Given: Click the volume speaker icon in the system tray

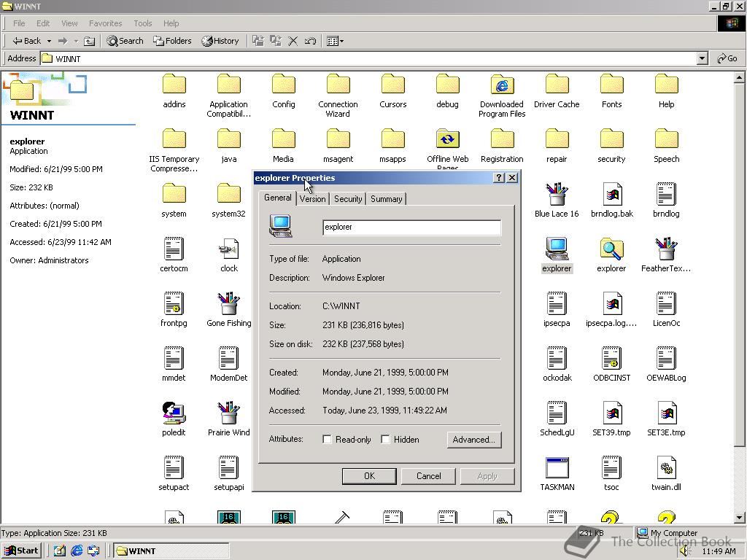Looking at the screenshot, I should click(685, 551).
